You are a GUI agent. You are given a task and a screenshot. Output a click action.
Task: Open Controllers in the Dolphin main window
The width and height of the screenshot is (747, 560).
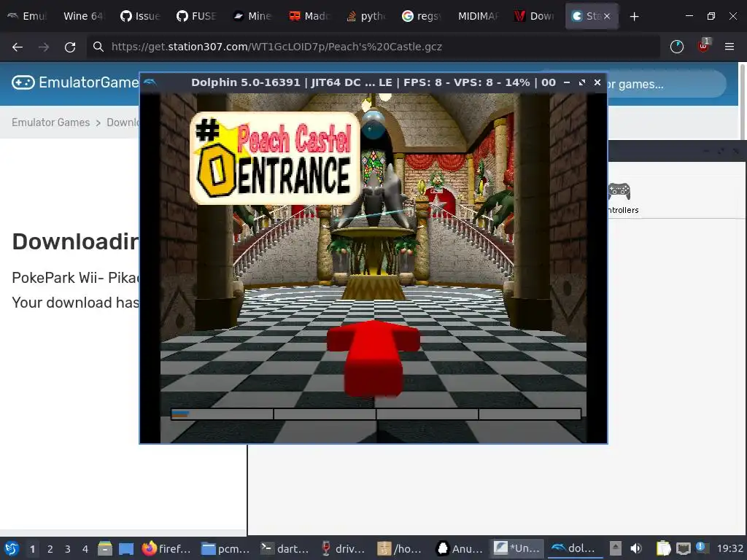622,198
